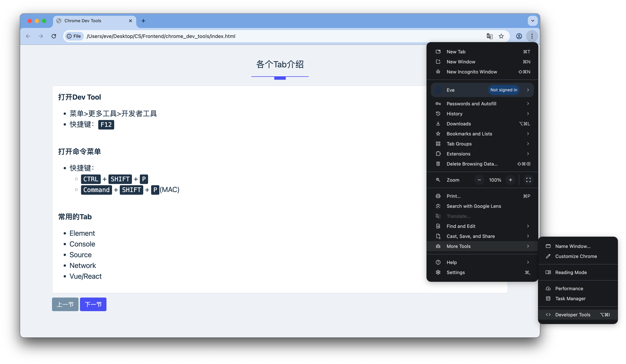Open the Print dialog

click(x=454, y=196)
